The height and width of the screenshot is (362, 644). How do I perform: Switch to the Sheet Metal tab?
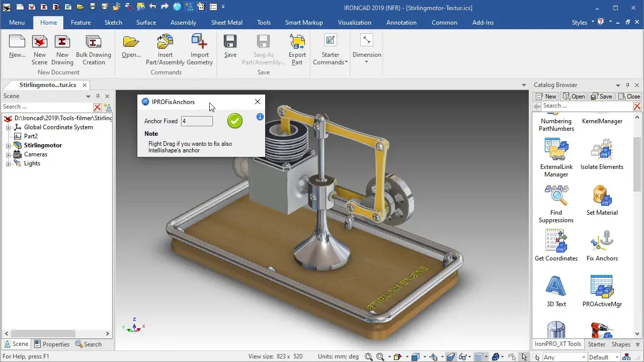pyautogui.click(x=226, y=23)
